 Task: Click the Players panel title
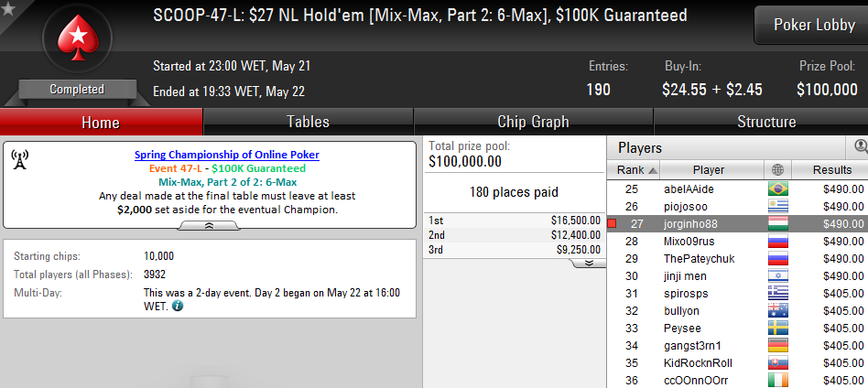[639, 147]
